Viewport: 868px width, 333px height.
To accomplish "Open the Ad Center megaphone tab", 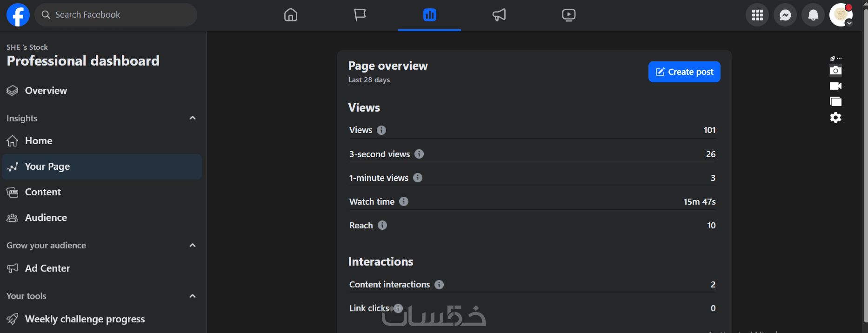I will (499, 15).
